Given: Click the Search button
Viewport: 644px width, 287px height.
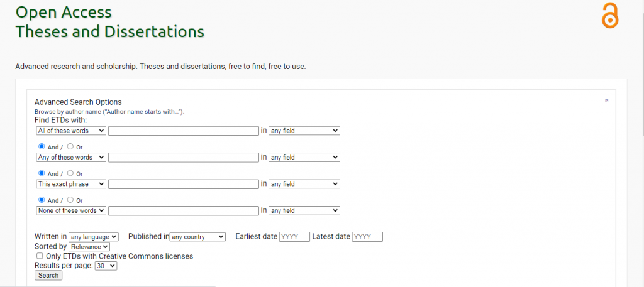Looking at the screenshot, I should click(48, 275).
